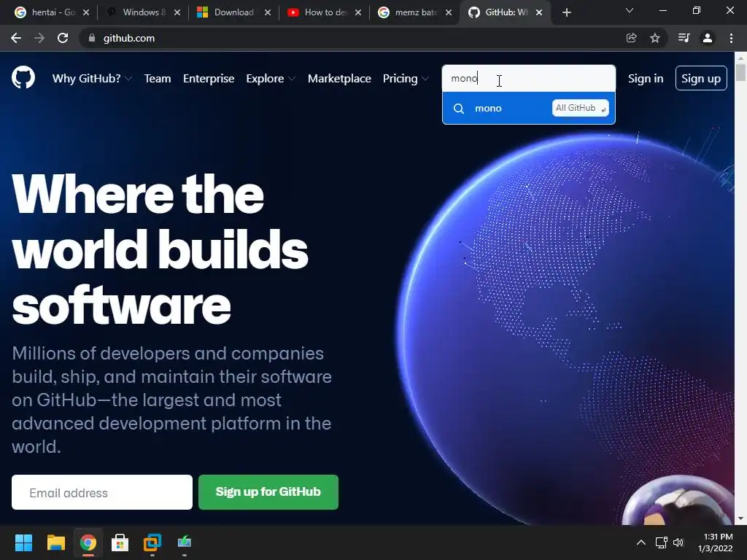Open the Windows Start menu
This screenshot has width=747, height=560.
(x=23, y=542)
